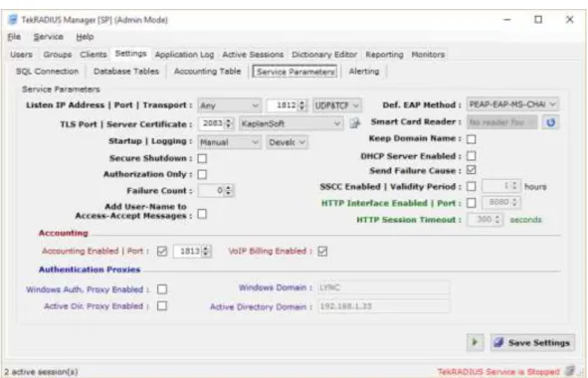588x378 pixels.
Task: Open the Accounting Table sub-tab
Action: pos(207,72)
